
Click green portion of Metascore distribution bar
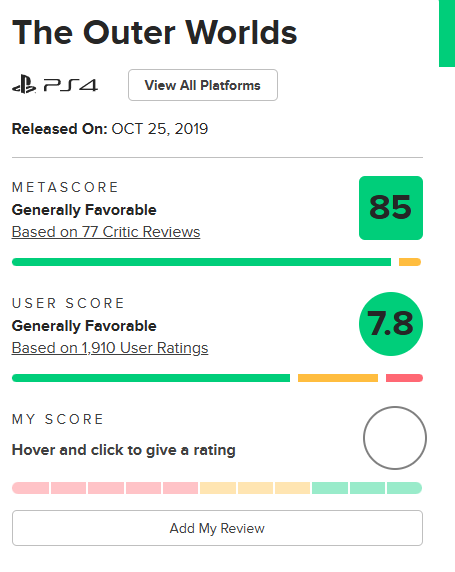point(201,262)
